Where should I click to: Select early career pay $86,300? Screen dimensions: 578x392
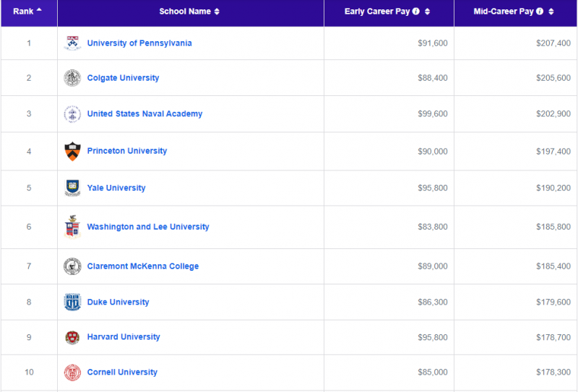click(433, 302)
